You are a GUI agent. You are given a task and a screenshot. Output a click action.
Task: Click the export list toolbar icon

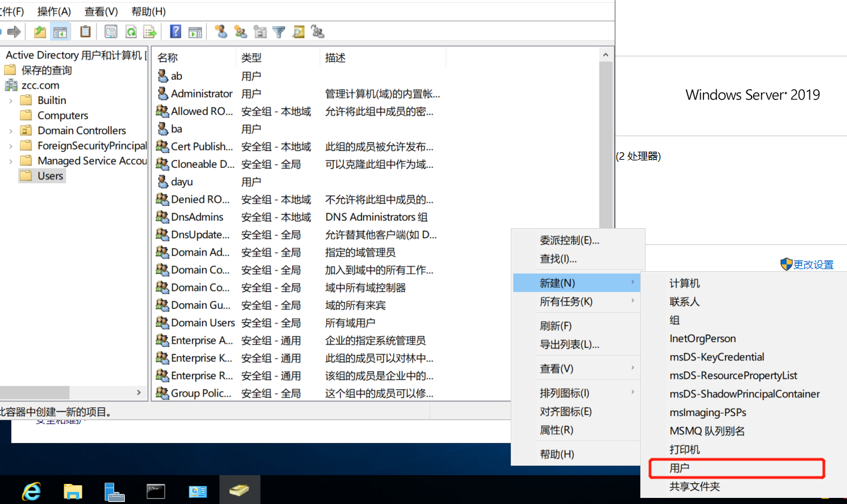[x=150, y=32]
